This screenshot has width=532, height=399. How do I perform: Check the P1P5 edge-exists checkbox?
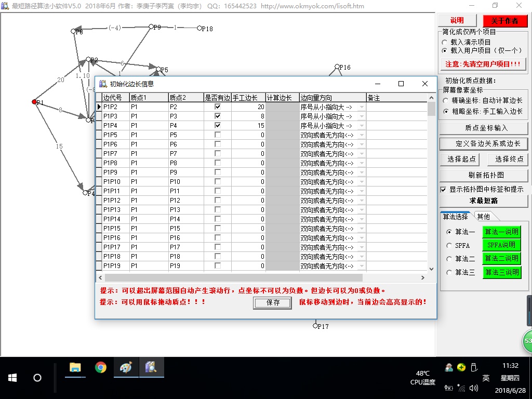(218, 135)
